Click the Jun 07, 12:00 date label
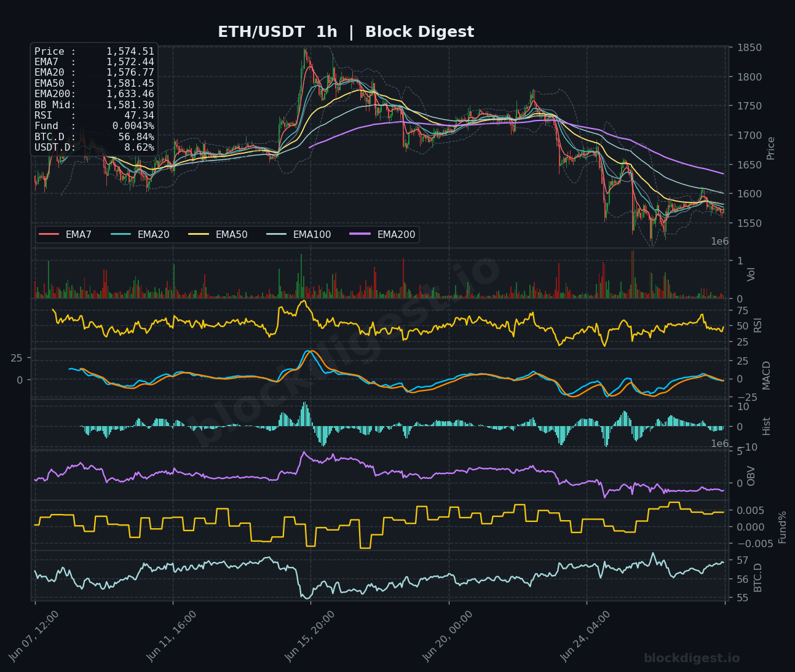The width and height of the screenshot is (795, 672). click(x=34, y=636)
